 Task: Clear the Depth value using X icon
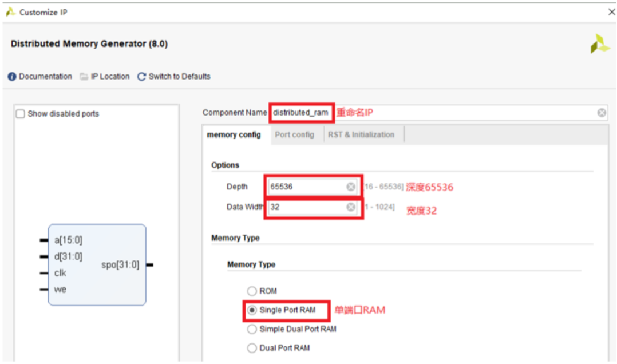[x=350, y=187]
